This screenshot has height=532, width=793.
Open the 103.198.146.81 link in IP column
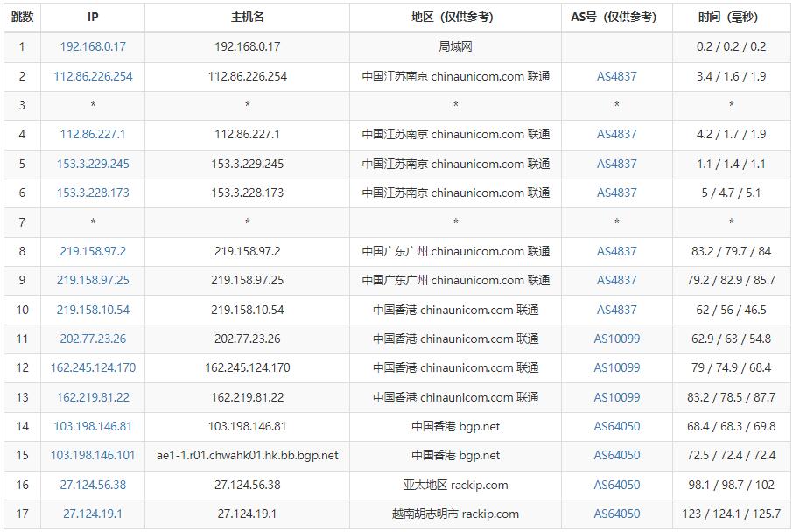pyautogui.click(x=93, y=426)
